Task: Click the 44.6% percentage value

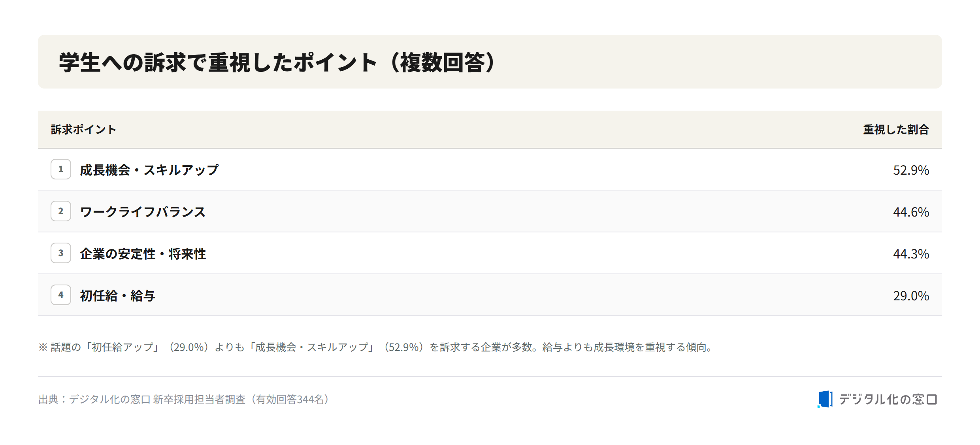Action: click(x=911, y=212)
